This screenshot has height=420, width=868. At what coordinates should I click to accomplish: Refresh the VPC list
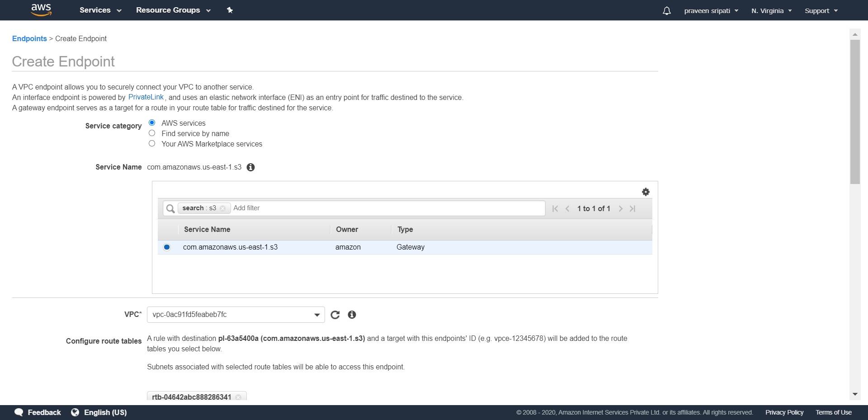(x=335, y=315)
